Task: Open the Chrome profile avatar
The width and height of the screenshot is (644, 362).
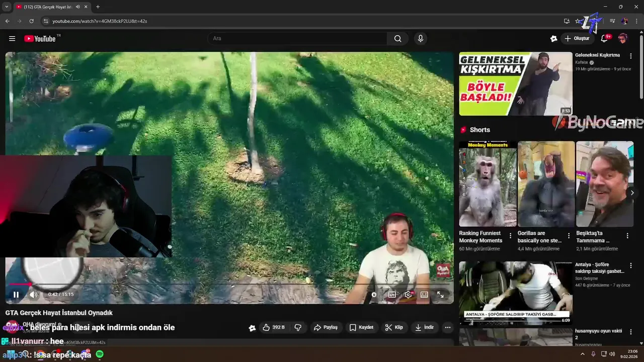Action: point(624,21)
